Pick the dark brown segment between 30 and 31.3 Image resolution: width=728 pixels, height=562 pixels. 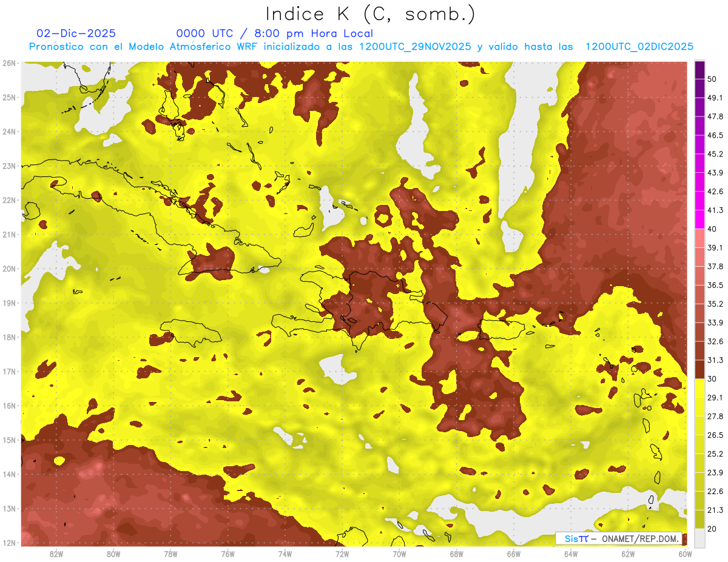[x=699, y=369]
